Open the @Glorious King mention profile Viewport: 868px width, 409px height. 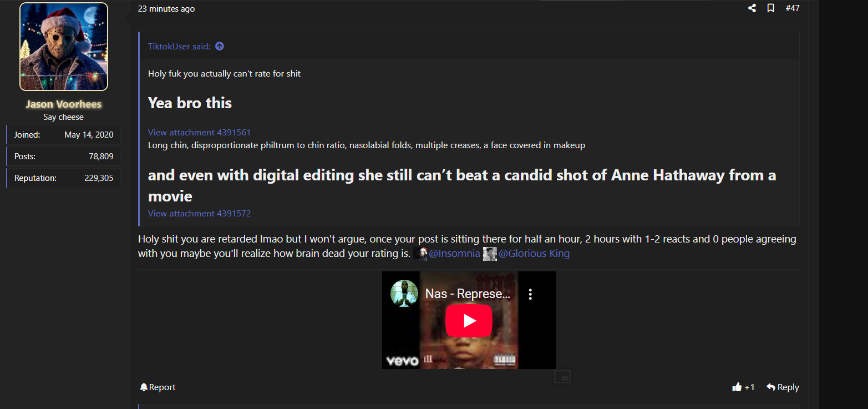click(534, 254)
